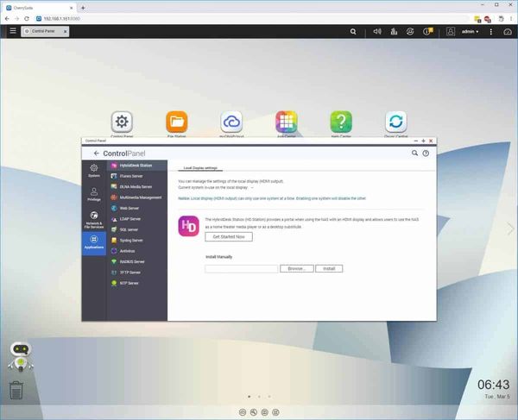The image size is (518, 420).
Task: Open Web Server settings
Action: click(x=137, y=208)
